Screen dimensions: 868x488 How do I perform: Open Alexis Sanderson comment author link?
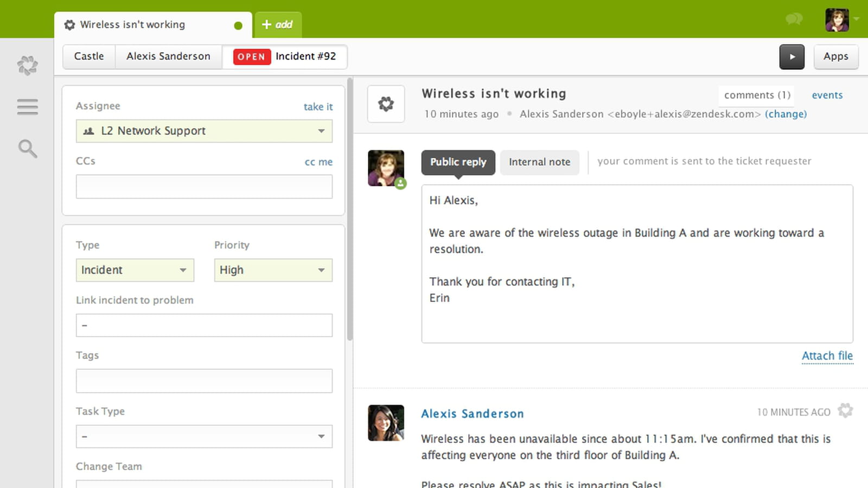(x=473, y=414)
